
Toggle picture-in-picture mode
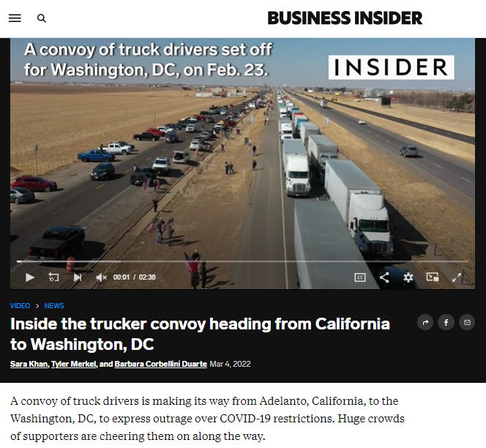[x=433, y=277]
